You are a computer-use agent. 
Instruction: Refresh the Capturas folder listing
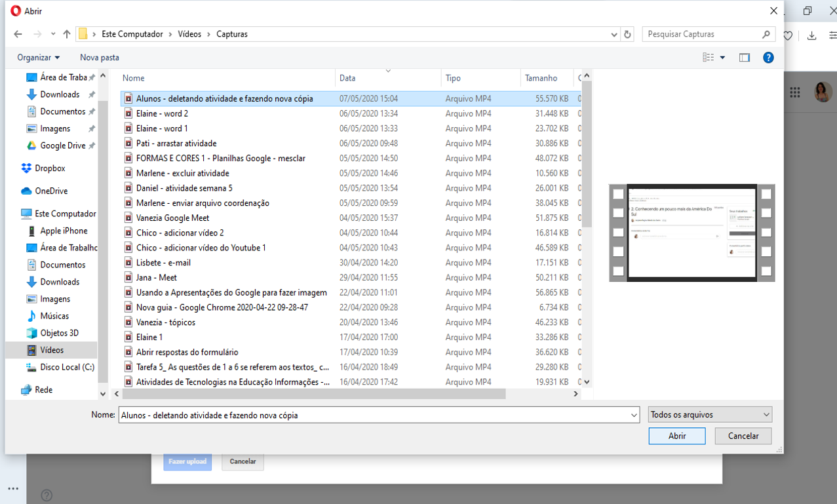[x=628, y=34]
